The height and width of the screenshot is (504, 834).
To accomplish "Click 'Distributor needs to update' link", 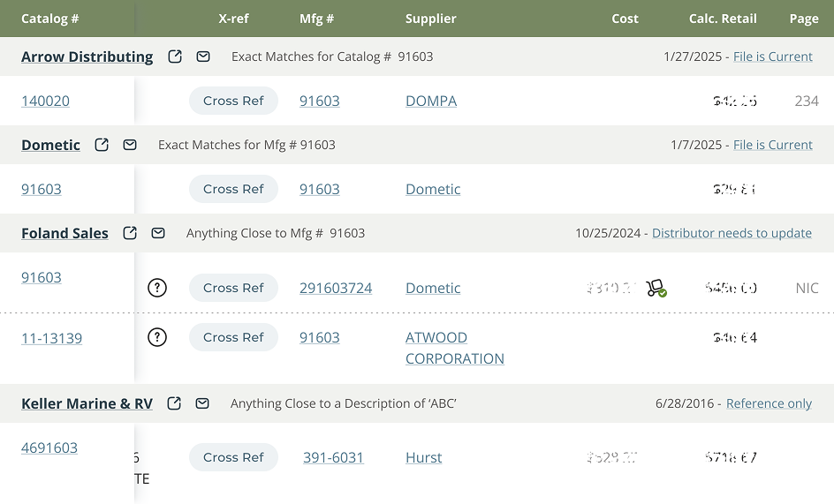I will 732,233.
